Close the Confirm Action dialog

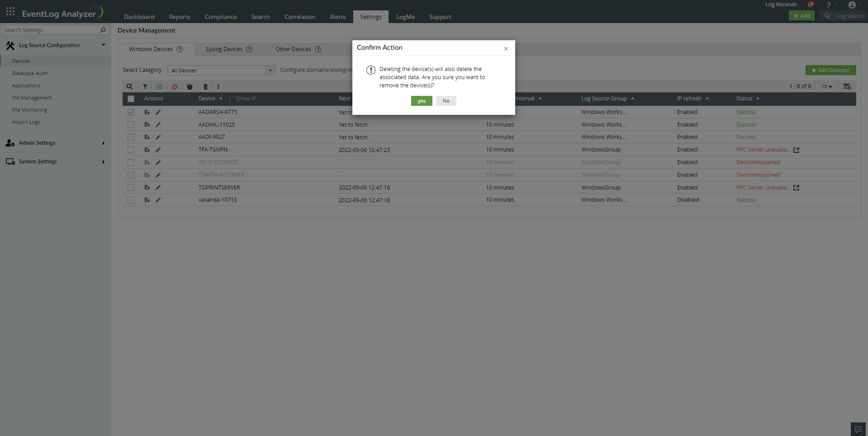pyautogui.click(x=506, y=49)
